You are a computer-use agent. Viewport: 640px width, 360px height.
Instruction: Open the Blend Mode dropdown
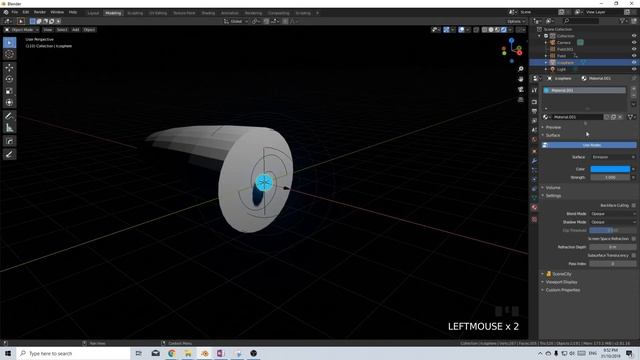(613, 214)
